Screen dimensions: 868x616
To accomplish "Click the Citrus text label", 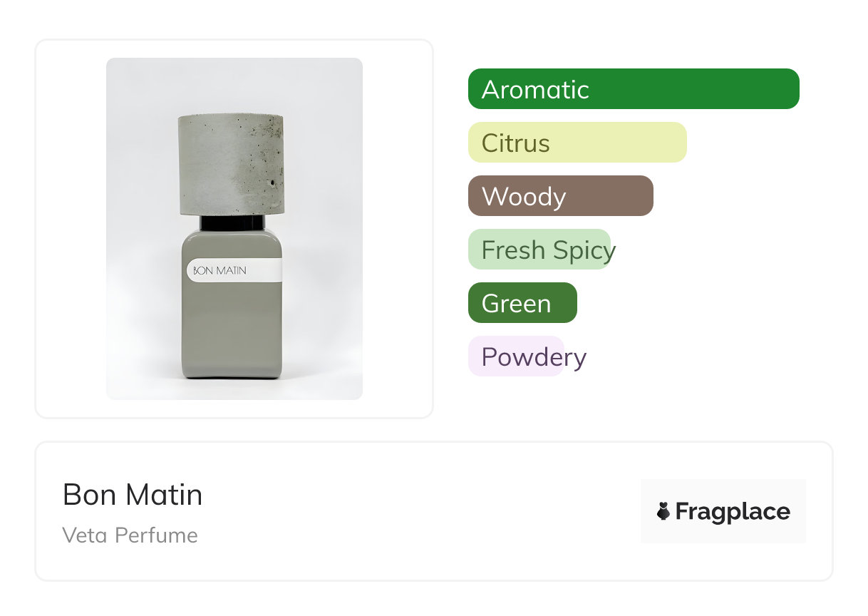I will (x=515, y=143).
